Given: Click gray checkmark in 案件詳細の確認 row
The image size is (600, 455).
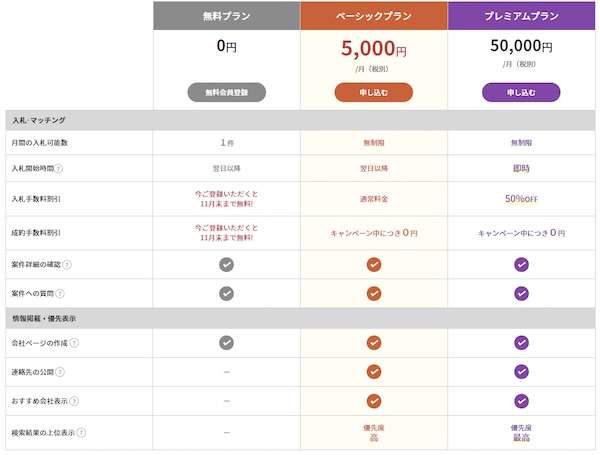Looking at the screenshot, I should coord(226,265).
